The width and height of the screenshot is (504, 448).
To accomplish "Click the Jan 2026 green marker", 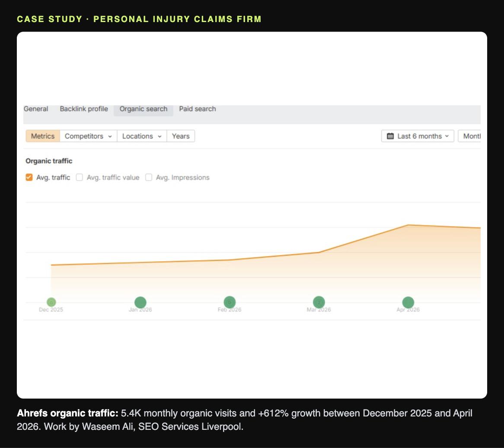I will tap(140, 302).
